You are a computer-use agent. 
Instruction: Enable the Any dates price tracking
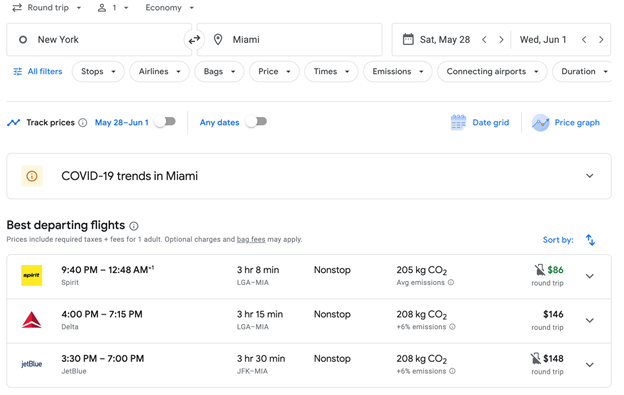pyautogui.click(x=256, y=122)
